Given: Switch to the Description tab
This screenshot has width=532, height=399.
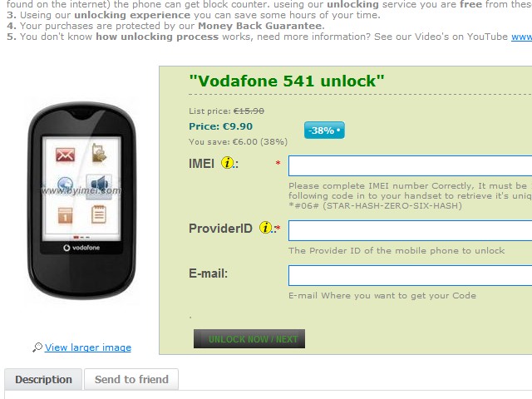Looking at the screenshot, I should (43, 379).
